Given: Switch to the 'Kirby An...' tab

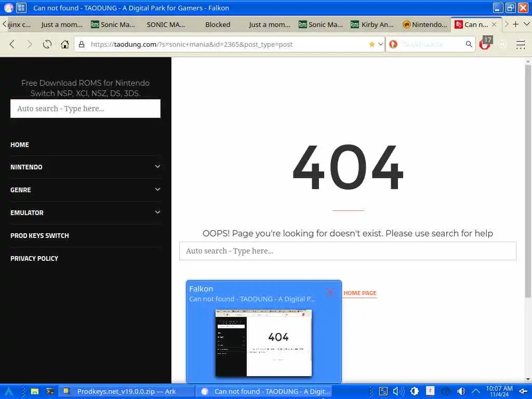Looking at the screenshot, I should point(373,24).
